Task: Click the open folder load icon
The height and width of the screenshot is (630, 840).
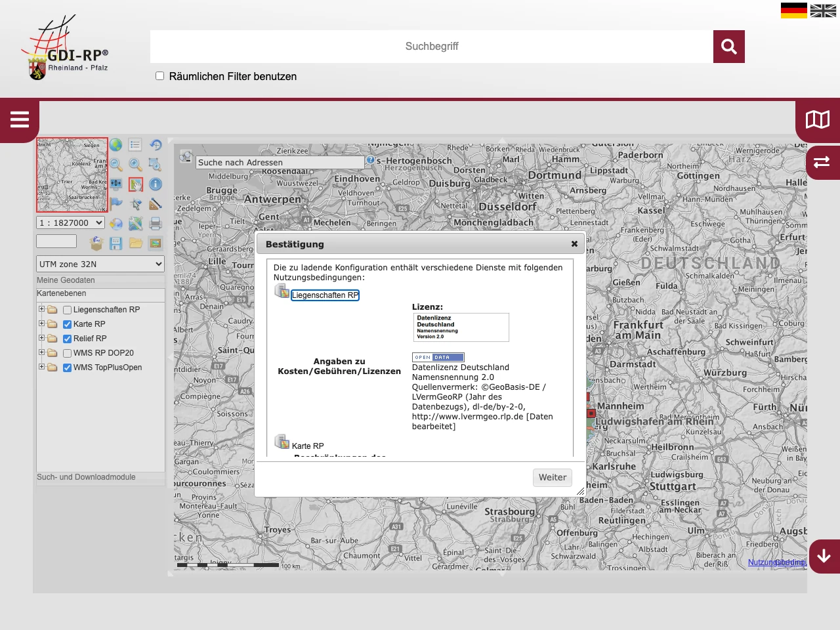Action: point(135,243)
